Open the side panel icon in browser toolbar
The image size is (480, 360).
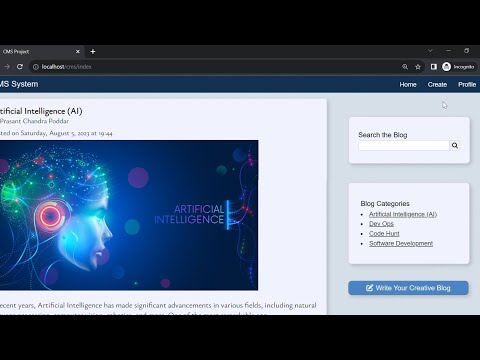tap(434, 67)
